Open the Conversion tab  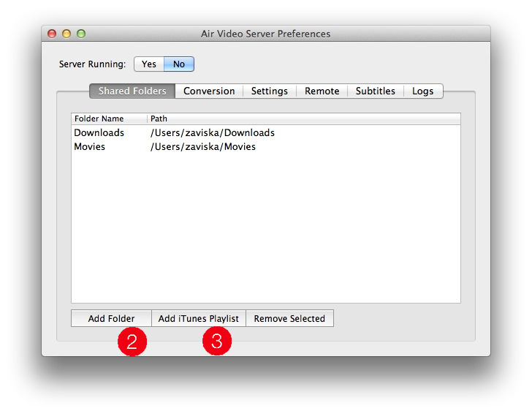coord(209,91)
